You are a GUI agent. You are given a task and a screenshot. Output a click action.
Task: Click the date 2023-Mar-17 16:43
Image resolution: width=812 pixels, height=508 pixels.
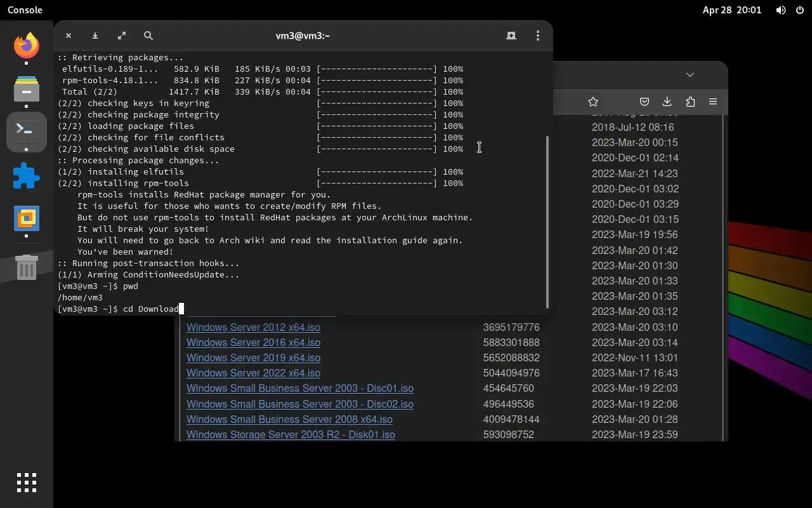pyautogui.click(x=634, y=373)
